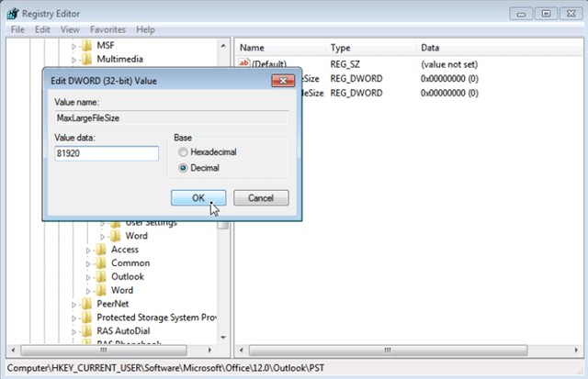
Task: Select the Common tree label
Action: pyautogui.click(x=130, y=263)
